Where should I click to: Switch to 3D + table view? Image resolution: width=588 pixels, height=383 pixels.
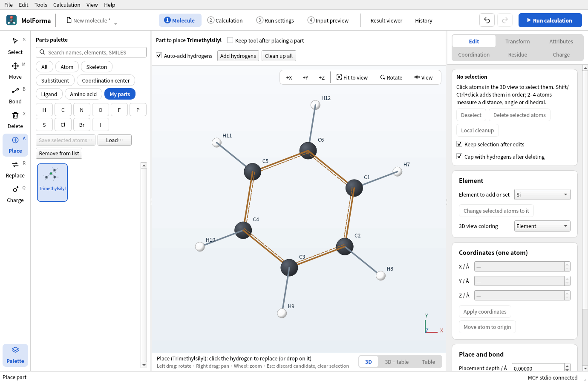click(x=397, y=362)
